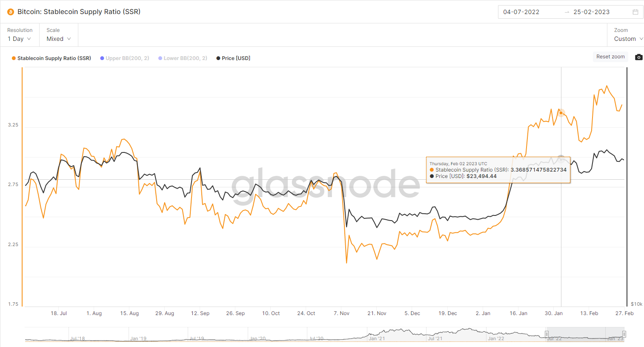This screenshot has width=644, height=347.
Task: Open the Scale dropdown showing Mixed
Action: pyautogui.click(x=58, y=39)
